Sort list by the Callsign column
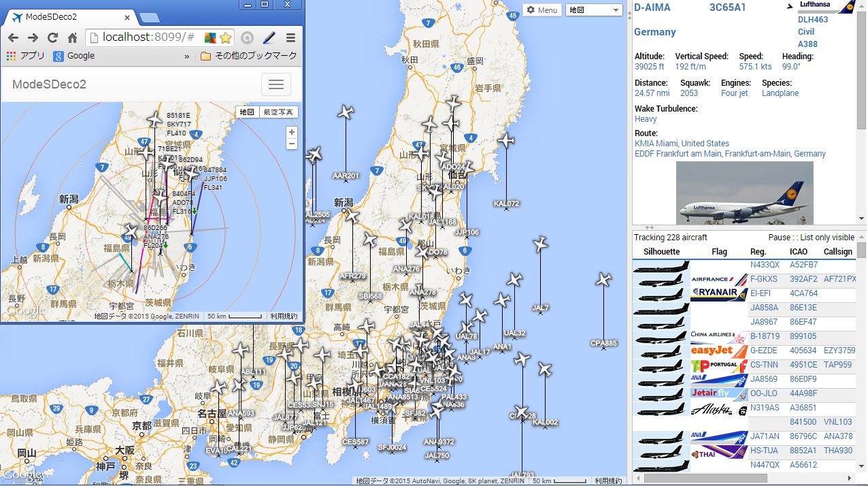The image size is (868, 486). [838, 252]
